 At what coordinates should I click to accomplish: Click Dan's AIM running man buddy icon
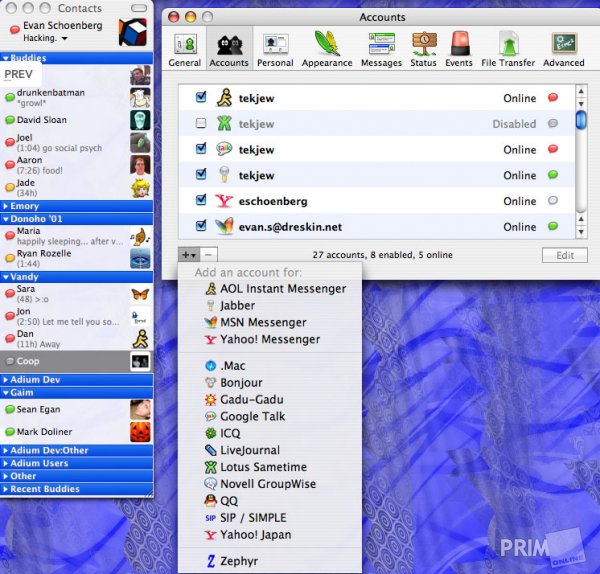(x=140, y=339)
